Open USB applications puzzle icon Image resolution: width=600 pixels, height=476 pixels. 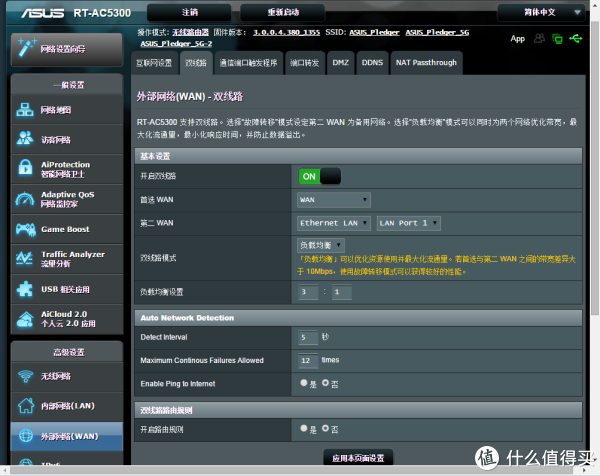point(25,289)
